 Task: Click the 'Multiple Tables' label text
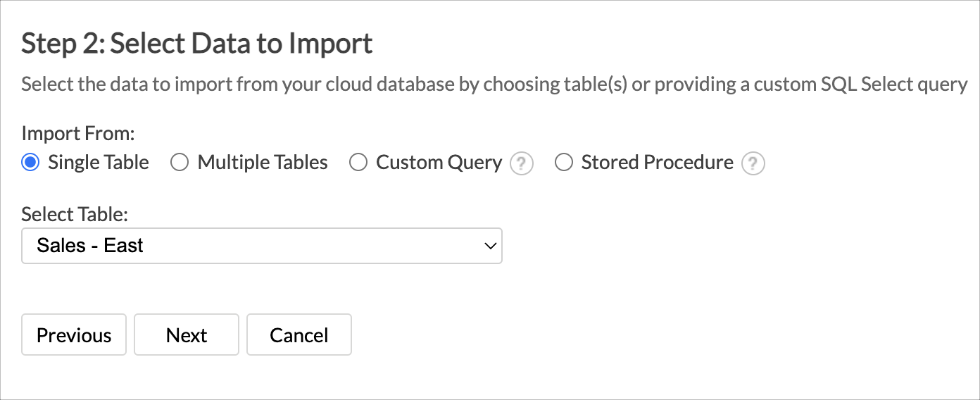(x=263, y=163)
